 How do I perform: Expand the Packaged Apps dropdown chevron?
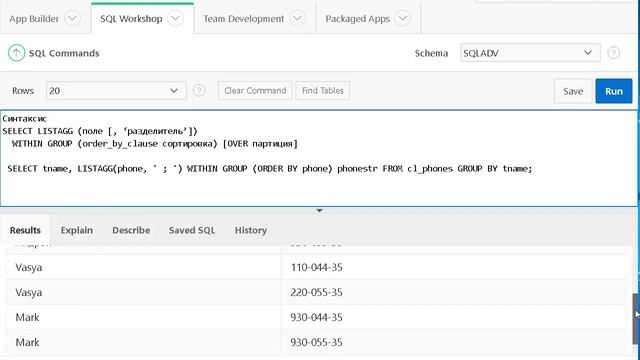tap(402, 18)
